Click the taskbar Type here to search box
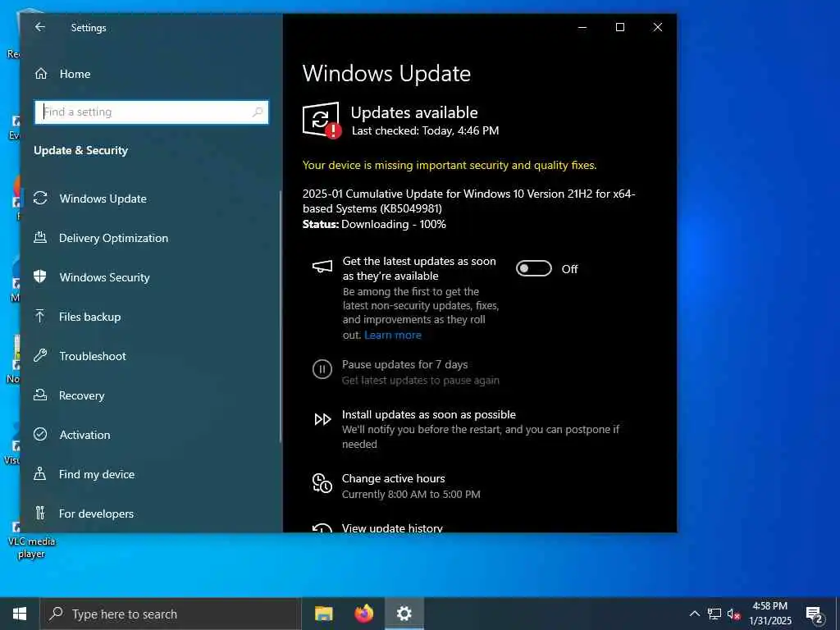This screenshot has height=630, width=840. [171, 614]
